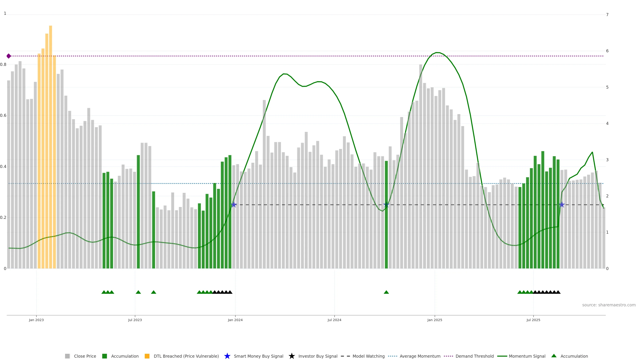Click the Jul 2024 x-axis tick label

click(334, 320)
